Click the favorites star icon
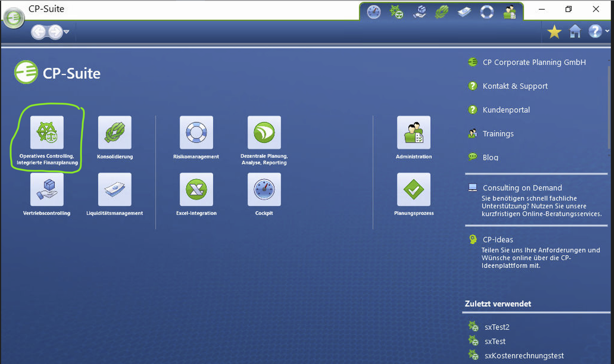 [554, 32]
